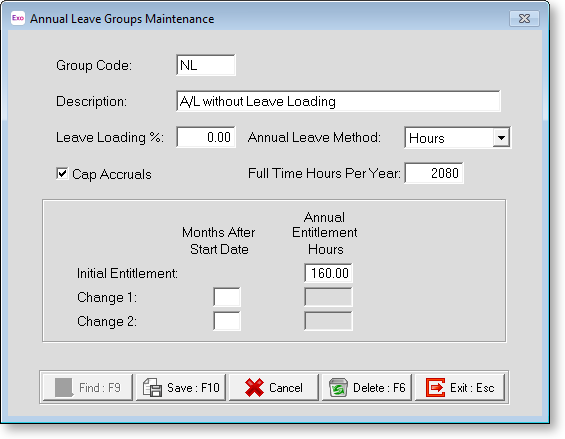Select the Hours combo box field
This screenshot has width=565, height=439.
coord(457,137)
